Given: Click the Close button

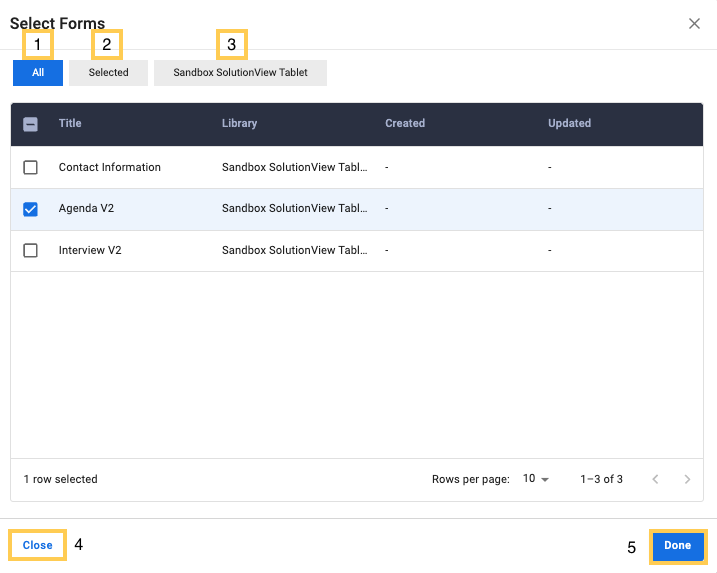Looking at the screenshot, I should 37,545.
